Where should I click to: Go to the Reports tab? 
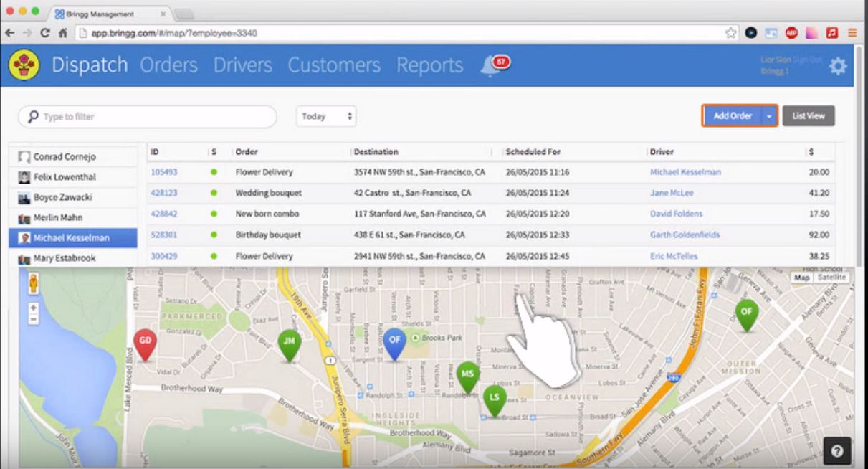(429, 65)
